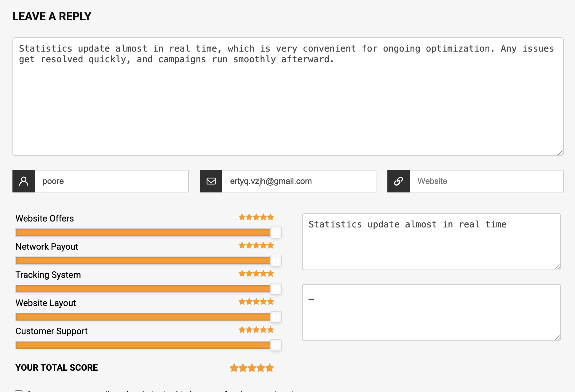Click the email envelope icon

(x=211, y=181)
